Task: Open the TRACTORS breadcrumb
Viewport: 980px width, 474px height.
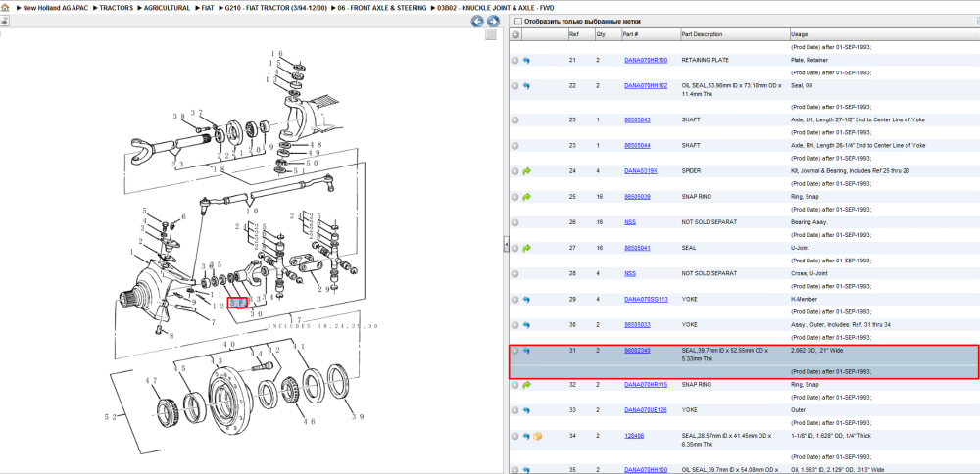Action: click(117, 8)
